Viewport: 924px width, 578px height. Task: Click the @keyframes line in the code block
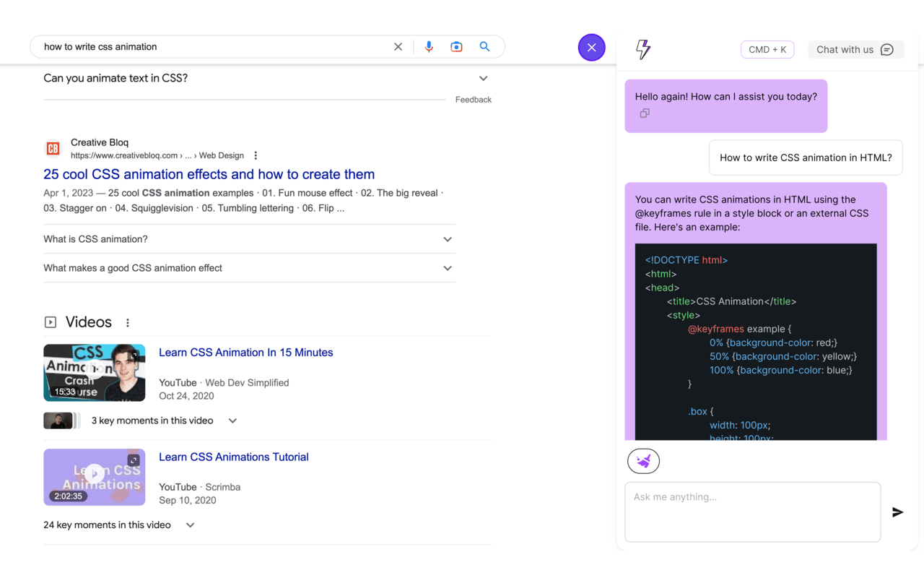[x=739, y=329]
